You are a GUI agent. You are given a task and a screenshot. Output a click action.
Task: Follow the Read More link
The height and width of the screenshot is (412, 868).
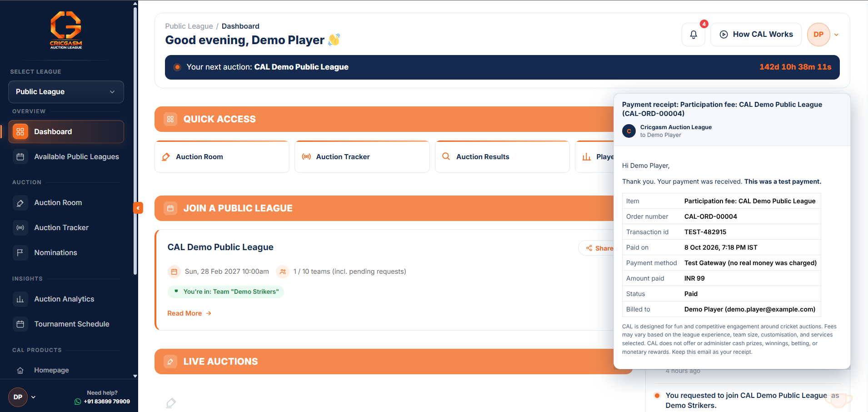click(189, 313)
